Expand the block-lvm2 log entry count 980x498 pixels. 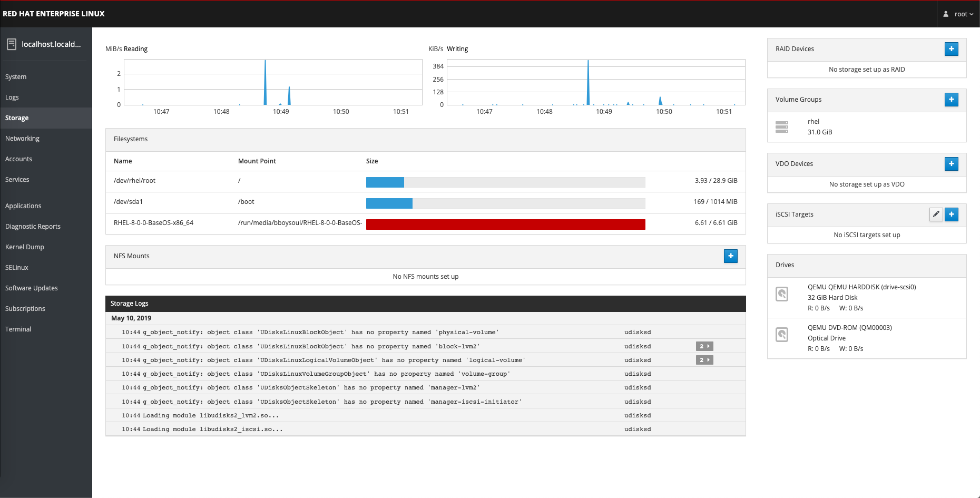(704, 346)
